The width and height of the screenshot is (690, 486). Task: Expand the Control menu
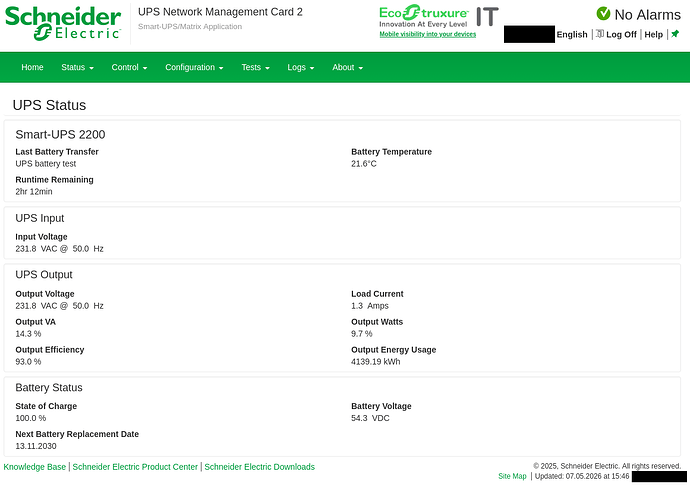[x=129, y=67]
